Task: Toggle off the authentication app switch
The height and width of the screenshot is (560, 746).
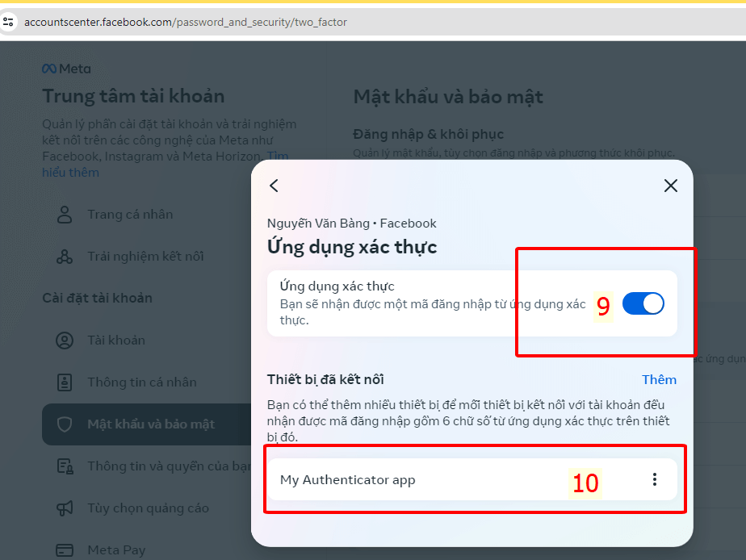Action: 643,303
